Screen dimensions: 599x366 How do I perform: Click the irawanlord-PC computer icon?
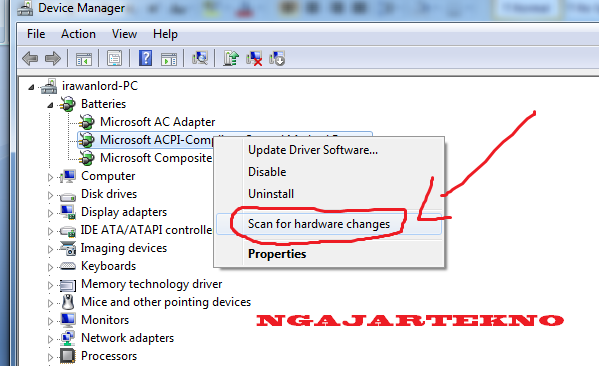[49, 86]
